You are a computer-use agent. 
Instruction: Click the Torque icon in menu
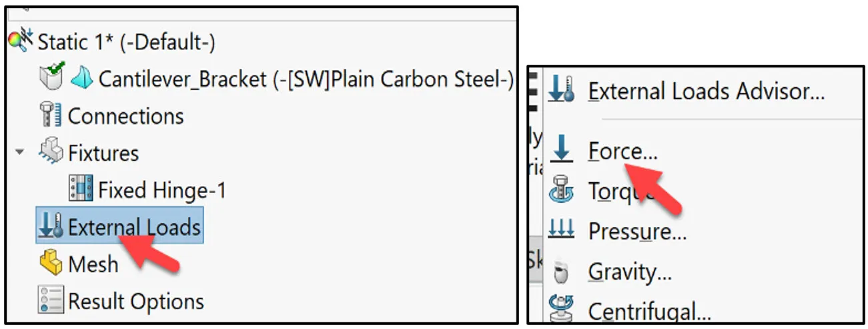pos(560,191)
